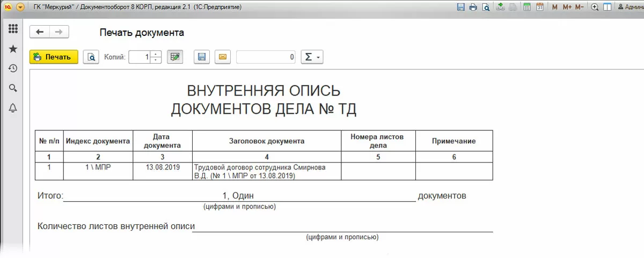This screenshot has height=258, width=644.
Task: Click the "Дата документа" column header
Action: [x=163, y=141]
